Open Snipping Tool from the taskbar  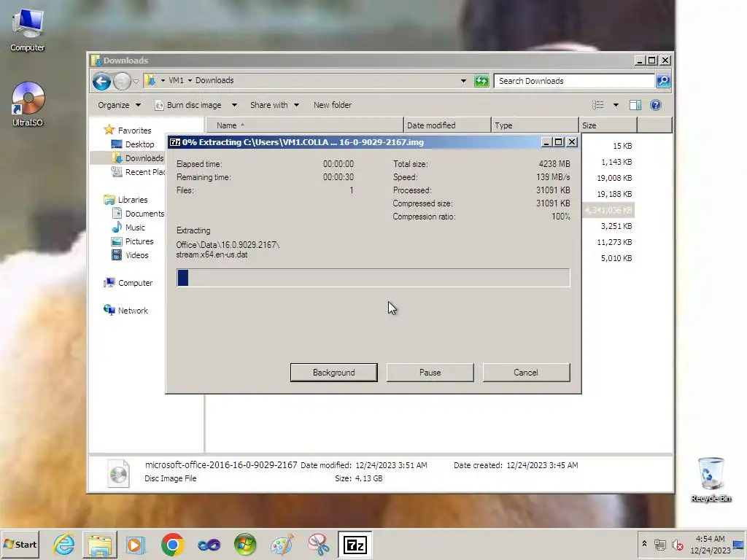point(318,545)
